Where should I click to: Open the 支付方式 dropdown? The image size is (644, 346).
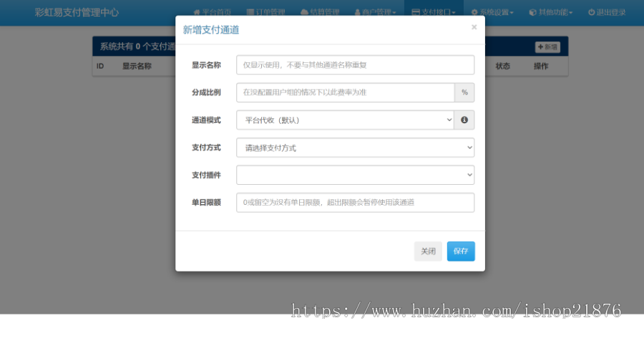coord(355,148)
